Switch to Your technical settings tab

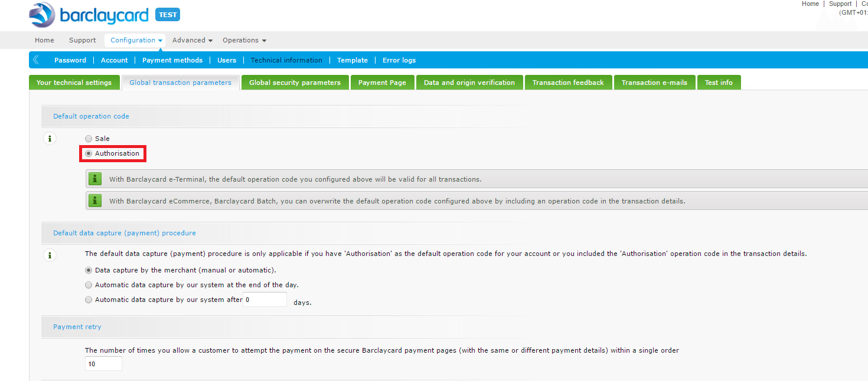pos(74,83)
